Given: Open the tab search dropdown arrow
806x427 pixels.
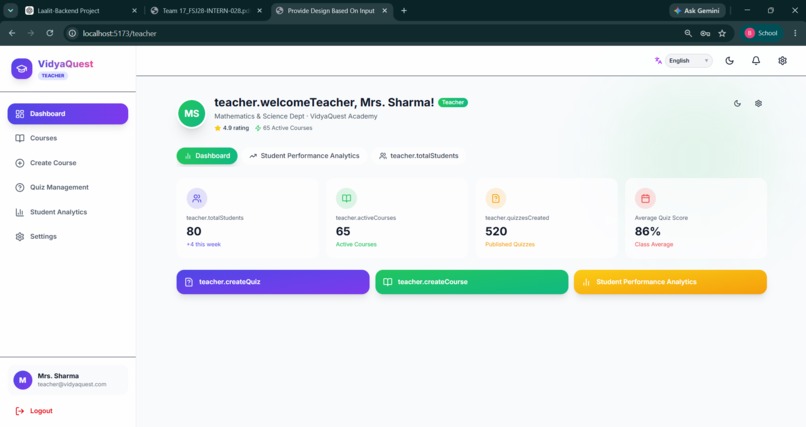Looking at the screenshot, I should [x=10, y=11].
